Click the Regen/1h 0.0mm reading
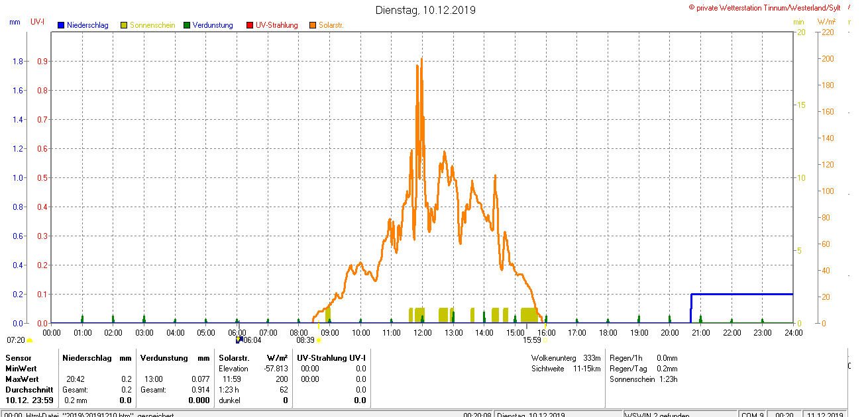Image resolution: width=868 pixels, height=417 pixels. 643,358
